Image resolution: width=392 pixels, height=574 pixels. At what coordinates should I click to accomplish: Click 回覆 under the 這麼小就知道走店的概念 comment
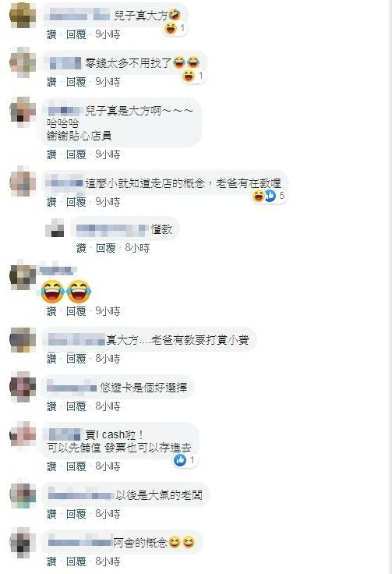pos(76,202)
